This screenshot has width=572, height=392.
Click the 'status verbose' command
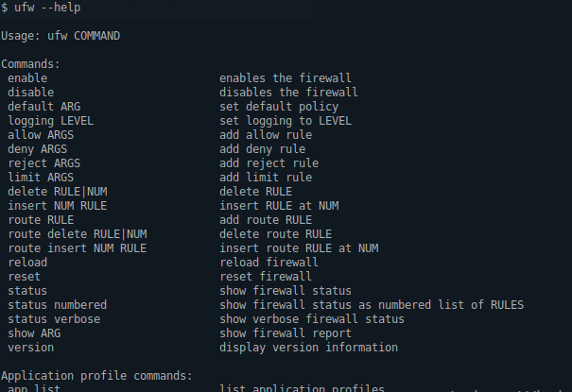click(x=54, y=319)
